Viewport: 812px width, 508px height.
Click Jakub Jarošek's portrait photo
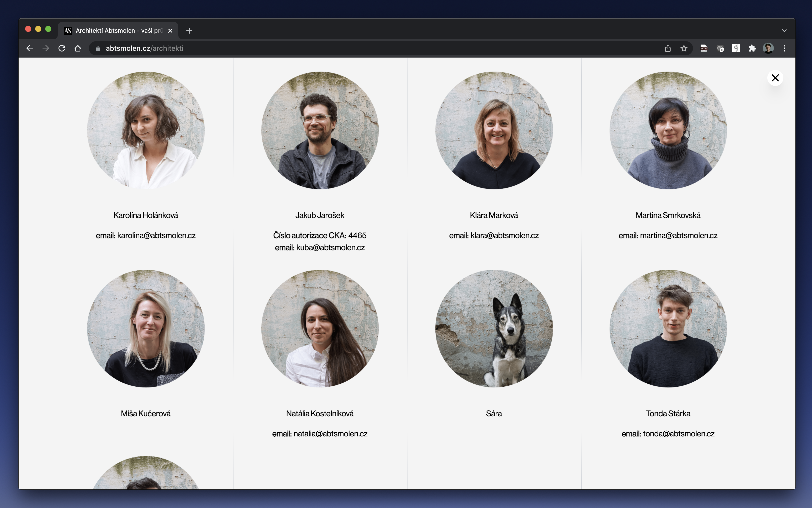(x=320, y=130)
